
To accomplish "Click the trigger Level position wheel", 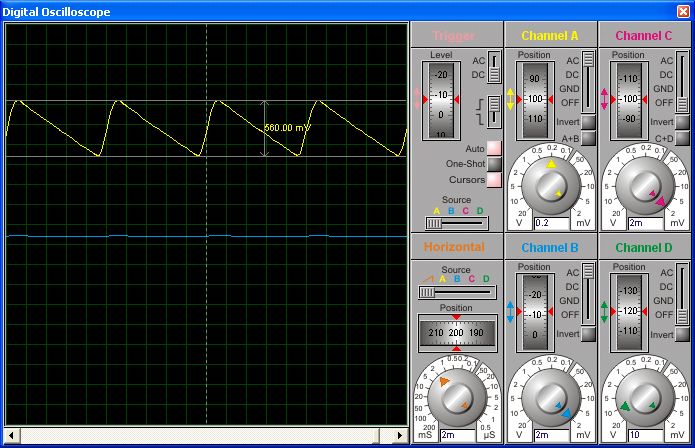I will pos(441,101).
